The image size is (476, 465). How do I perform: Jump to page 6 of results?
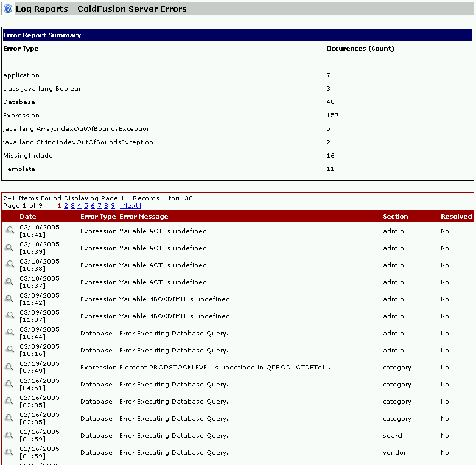point(93,206)
